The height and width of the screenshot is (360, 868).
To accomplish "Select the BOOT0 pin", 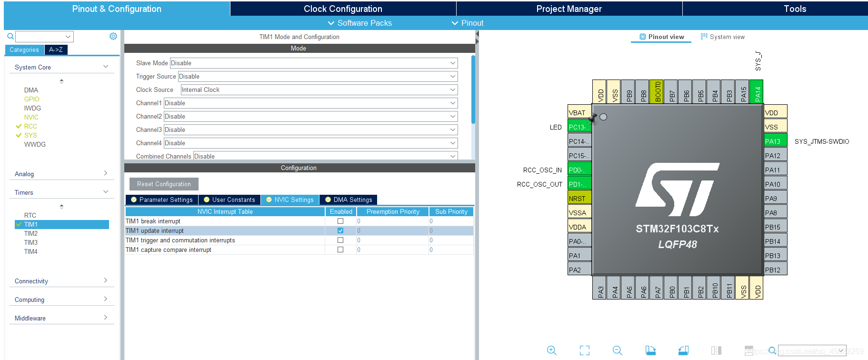I will click(657, 91).
